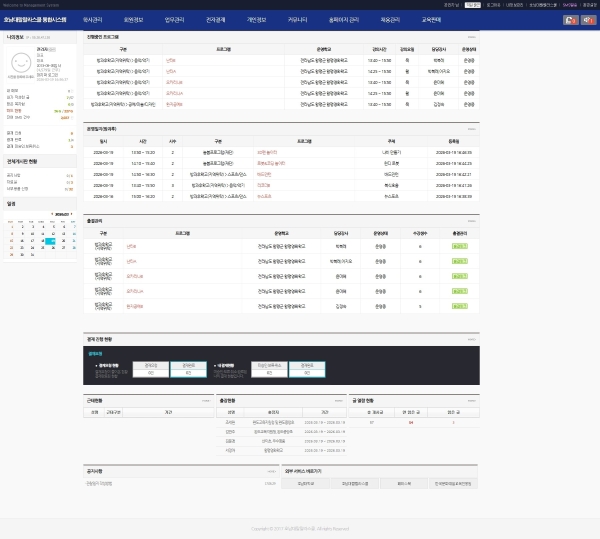This screenshot has width=600, height=539.
Task: Click the site logo title in the blue header
Action: [35, 20]
